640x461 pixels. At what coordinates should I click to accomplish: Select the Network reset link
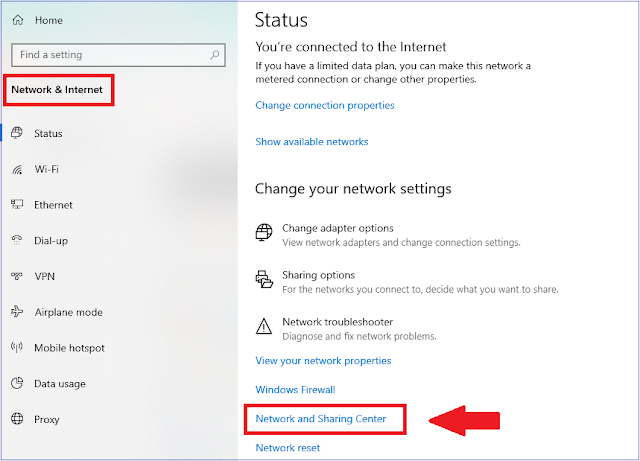point(288,448)
